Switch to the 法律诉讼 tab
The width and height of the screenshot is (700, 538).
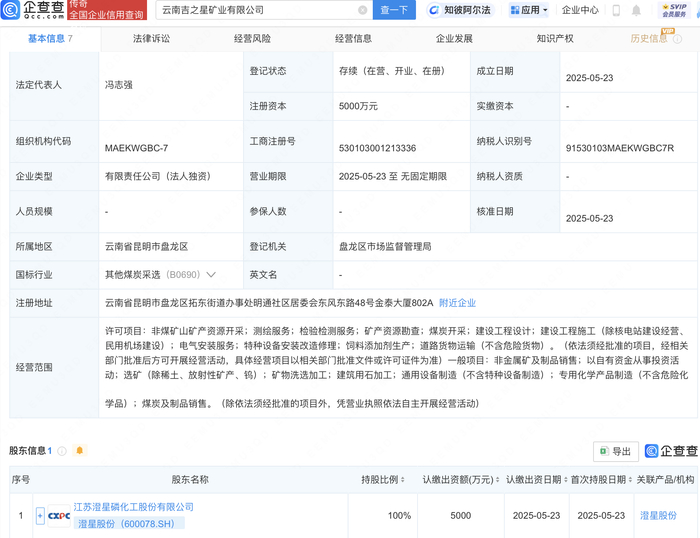(151, 39)
